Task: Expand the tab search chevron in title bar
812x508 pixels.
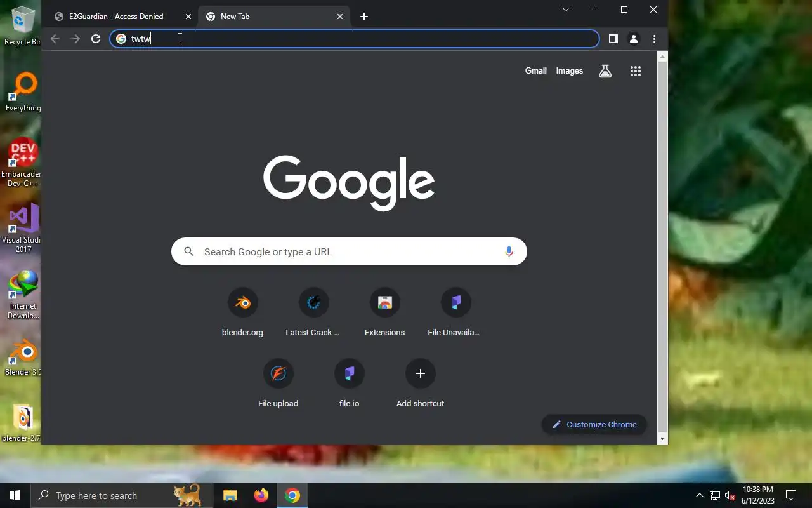Action: (x=566, y=10)
